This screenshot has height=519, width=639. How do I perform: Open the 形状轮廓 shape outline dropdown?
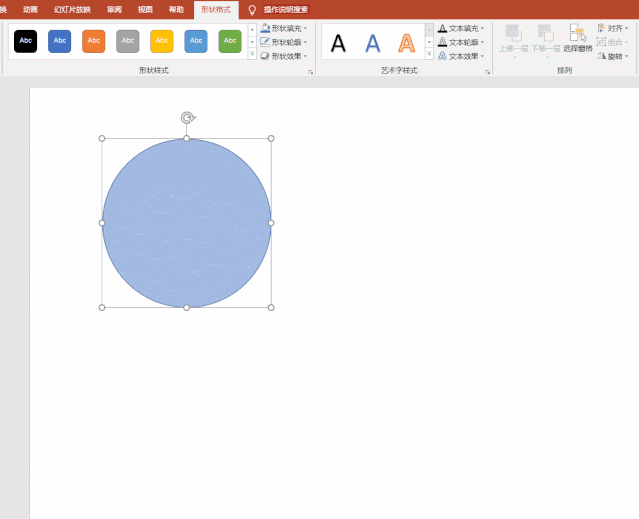(x=285, y=42)
